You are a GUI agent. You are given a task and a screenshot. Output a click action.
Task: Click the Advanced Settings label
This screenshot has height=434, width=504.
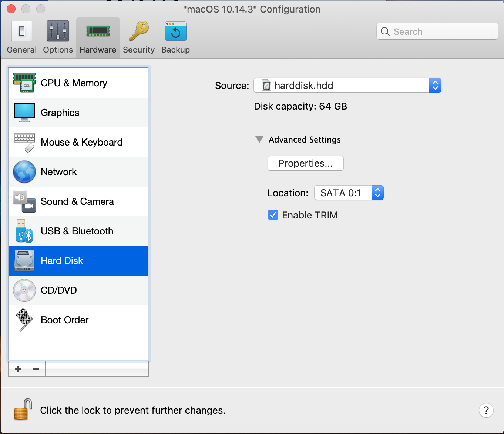coord(305,140)
